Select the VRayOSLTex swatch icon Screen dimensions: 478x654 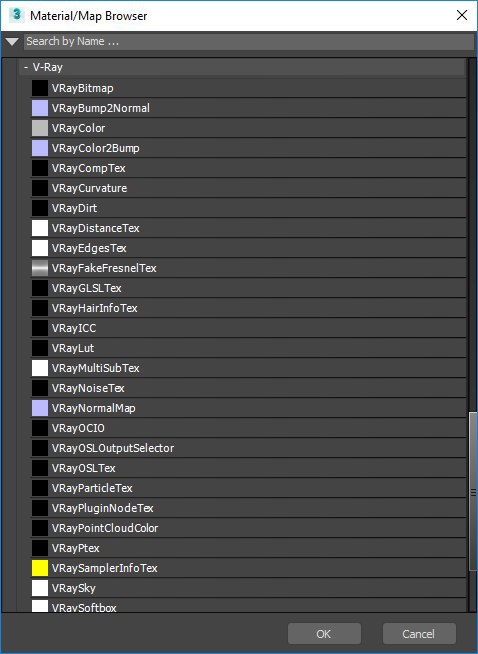40,468
